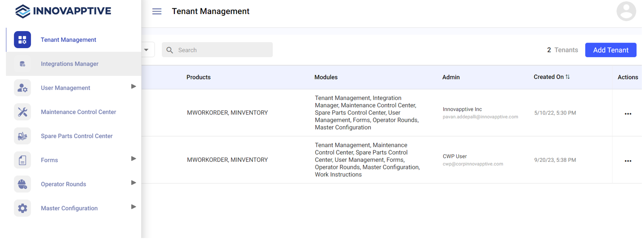Click the Innovapptive logo
The height and width of the screenshot is (241, 644).
(63, 11)
